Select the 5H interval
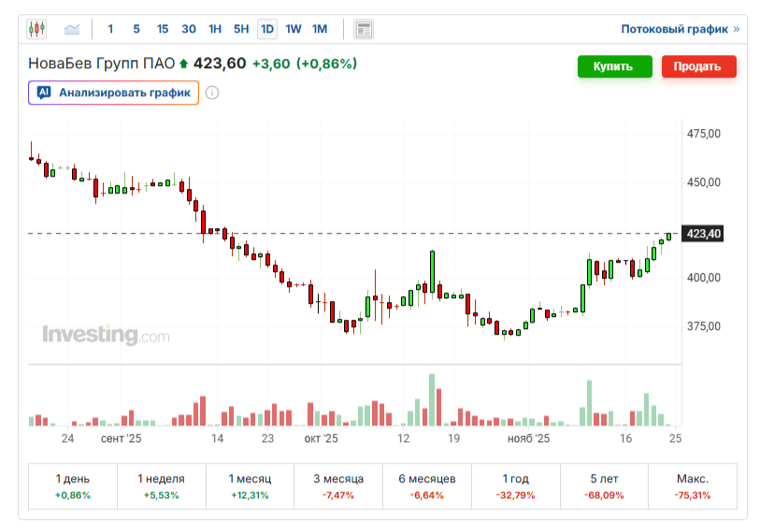760x532 pixels. click(x=241, y=29)
